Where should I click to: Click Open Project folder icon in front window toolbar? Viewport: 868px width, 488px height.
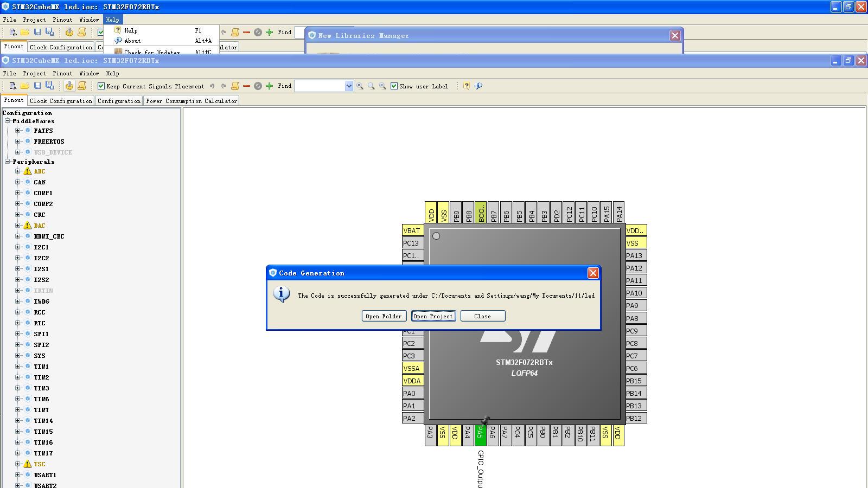click(x=25, y=86)
